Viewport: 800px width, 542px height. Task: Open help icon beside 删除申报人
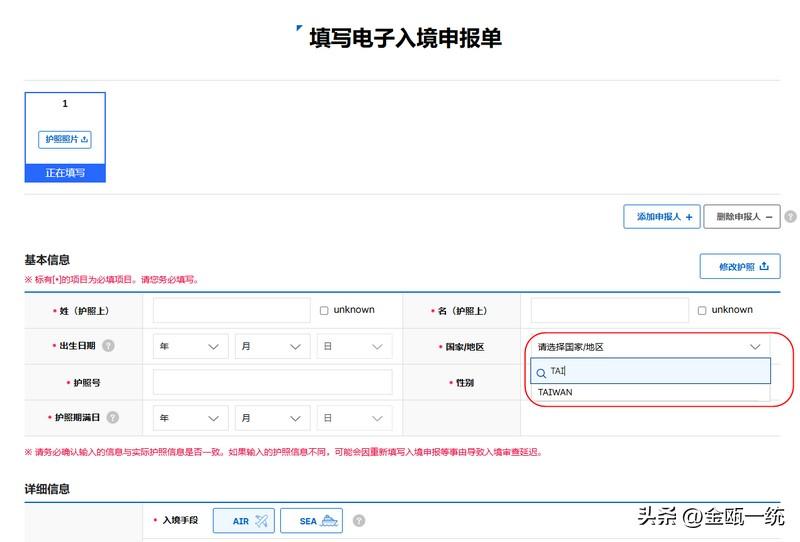[790, 217]
